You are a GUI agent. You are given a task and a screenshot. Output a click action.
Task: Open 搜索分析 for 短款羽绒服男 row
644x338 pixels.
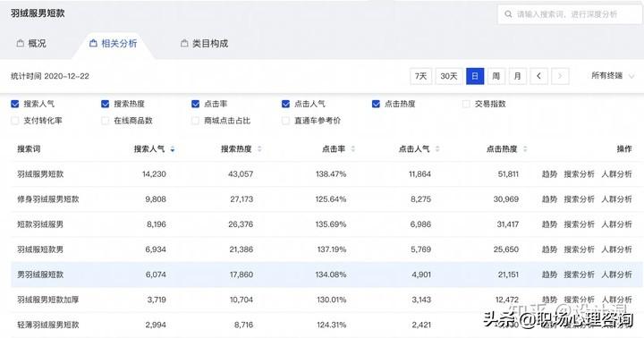(579, 224)
